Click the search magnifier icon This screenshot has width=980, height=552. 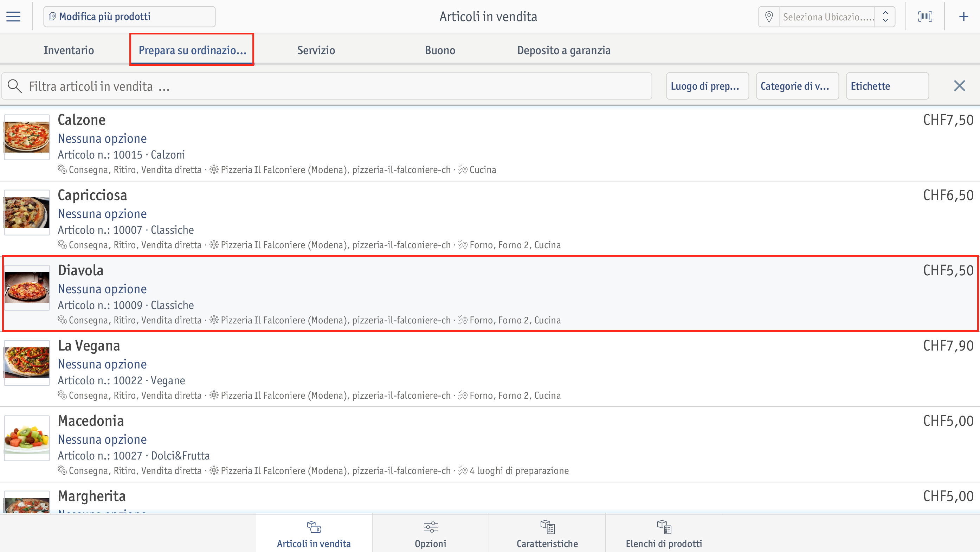[x=14, y=86]
